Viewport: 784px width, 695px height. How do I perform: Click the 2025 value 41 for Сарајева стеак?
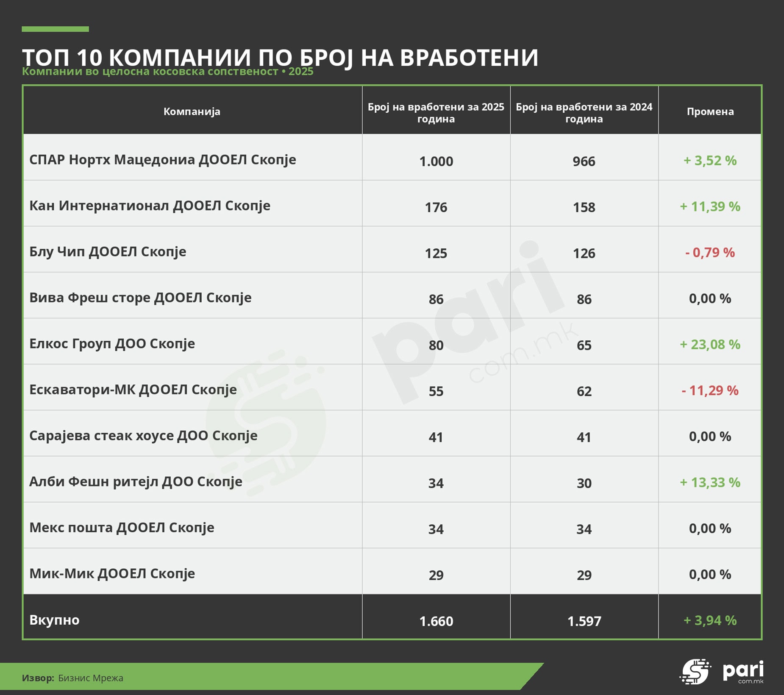click(436, 437)
